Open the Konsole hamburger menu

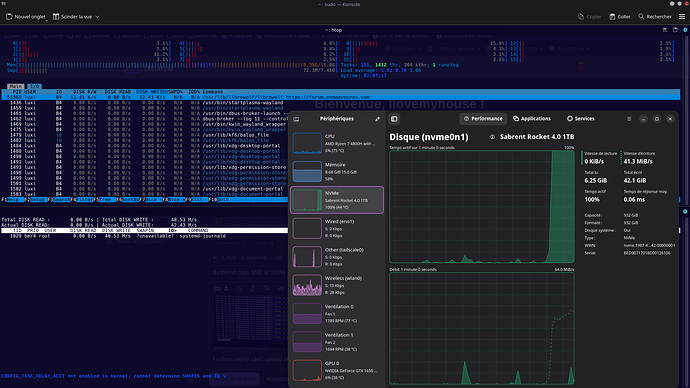point(682,17)
